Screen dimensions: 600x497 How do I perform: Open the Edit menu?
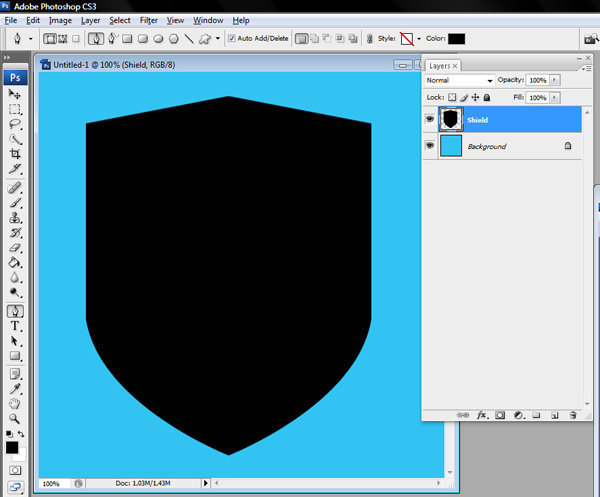click(33, 20)
